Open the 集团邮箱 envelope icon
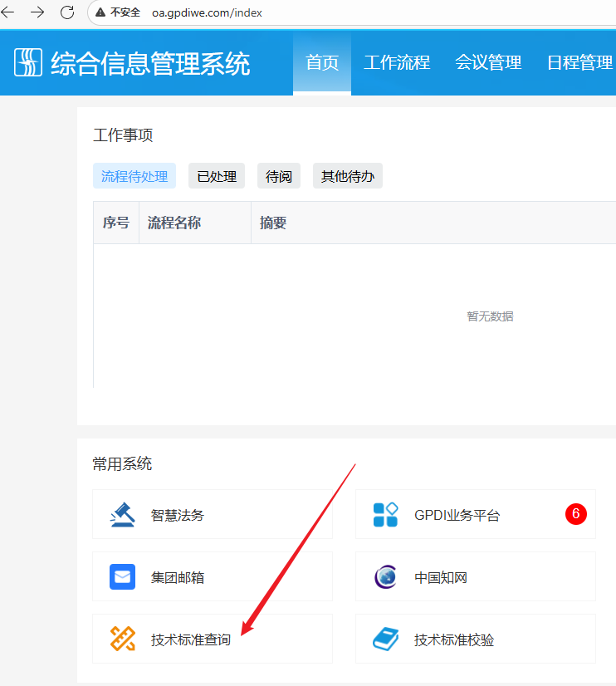The width and height of the screenshot is (616, 686). click(x=123, y=576)
